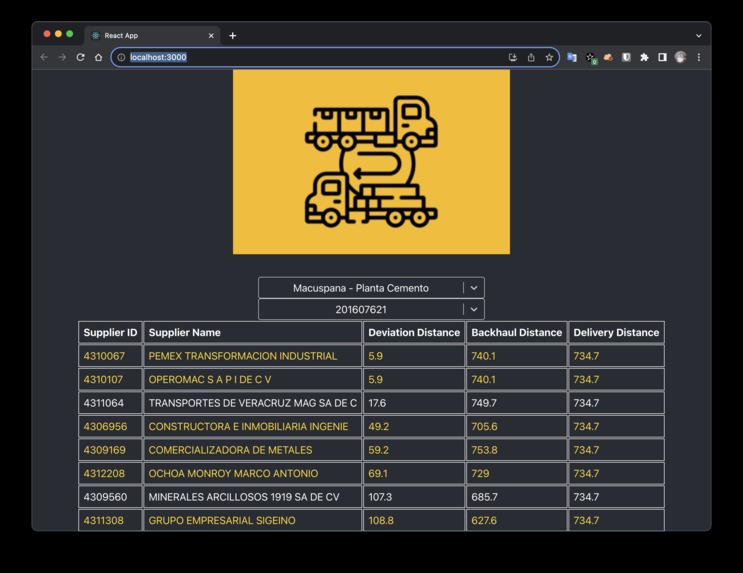Click backhaul value 685.7
743x573 pixels.
pyautogui.click(x=484, y=497)
